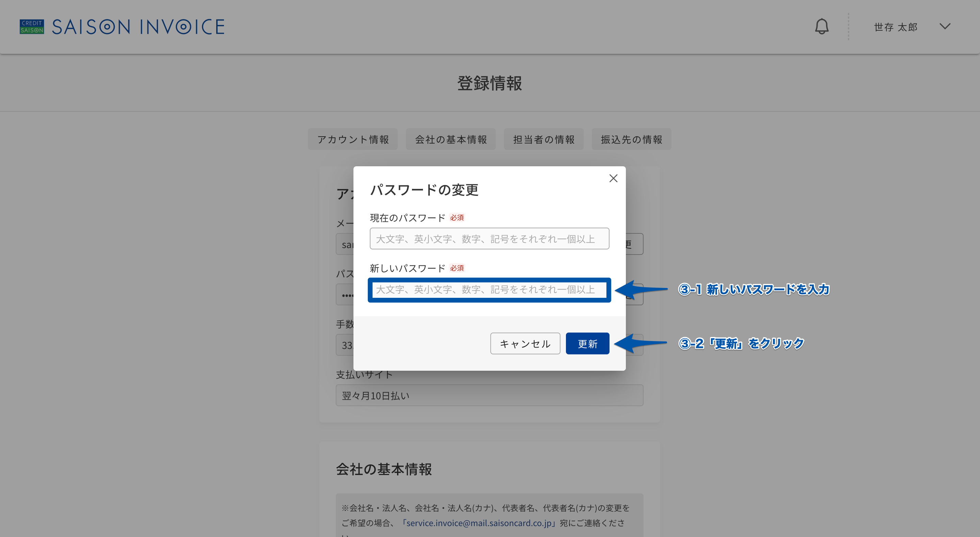
Task: Switch to the 担当者の情報 tab
Action: pos(544,139)
